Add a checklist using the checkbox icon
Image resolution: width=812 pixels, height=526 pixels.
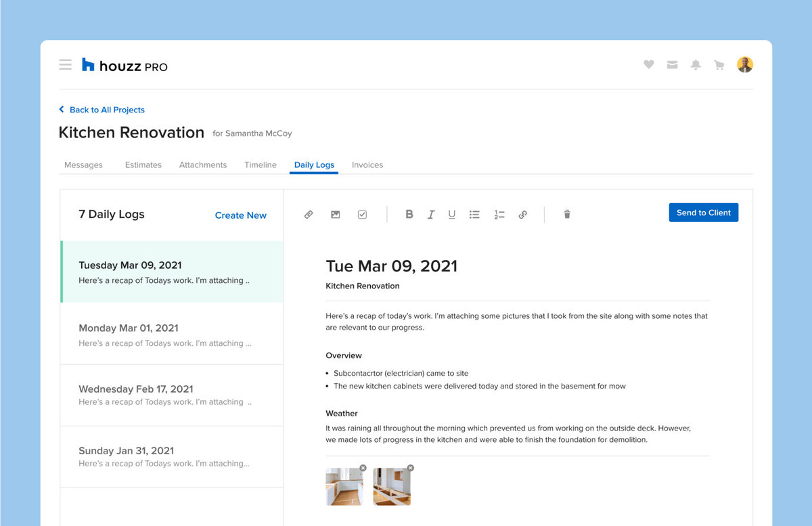tap(362, 214)
